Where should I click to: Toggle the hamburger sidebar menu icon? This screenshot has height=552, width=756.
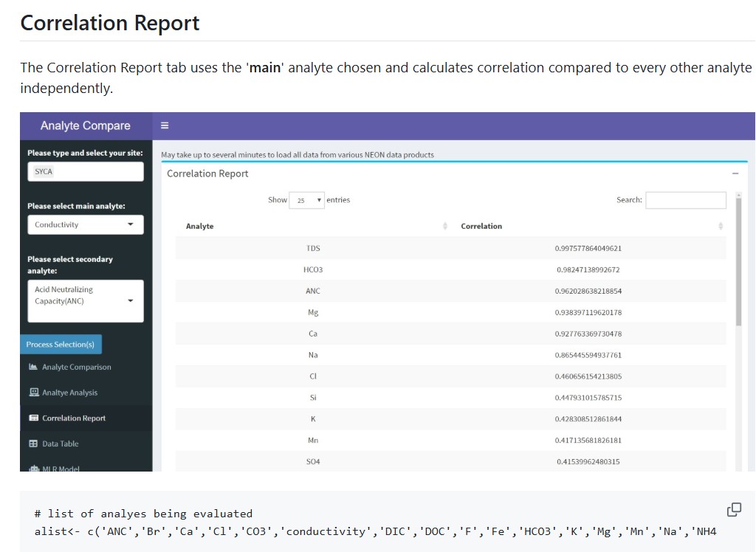(x=165, y=125)
